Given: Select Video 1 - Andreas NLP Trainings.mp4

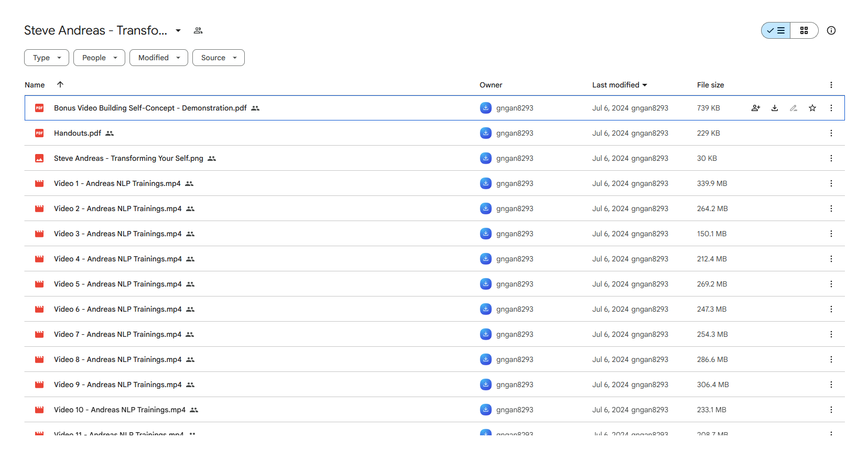Looking at the screenshot, I should tap(117, 183).
